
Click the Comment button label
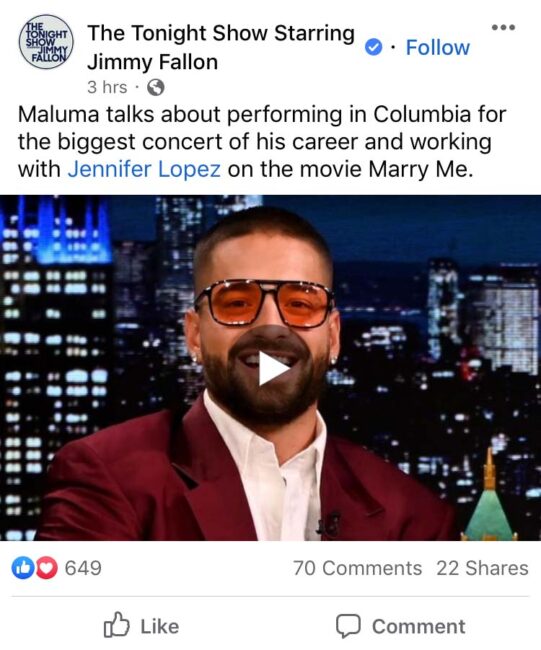(419, 626)
